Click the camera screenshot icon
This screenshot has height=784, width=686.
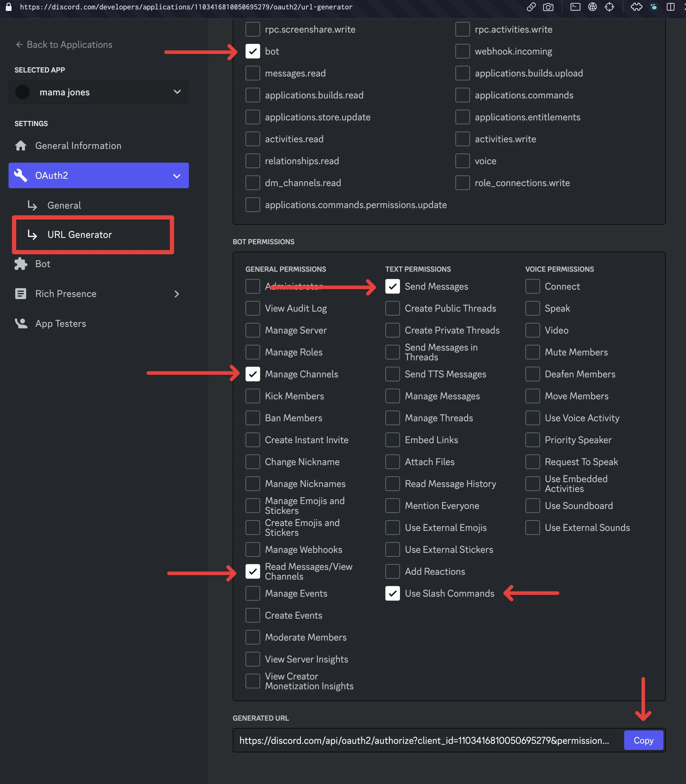pos(548,7)
